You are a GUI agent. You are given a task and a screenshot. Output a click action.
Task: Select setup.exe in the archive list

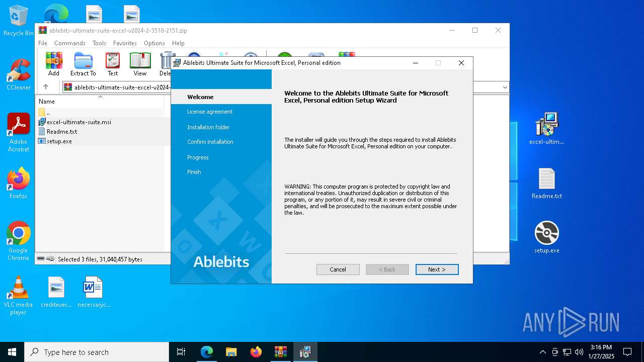pos(55,141)
